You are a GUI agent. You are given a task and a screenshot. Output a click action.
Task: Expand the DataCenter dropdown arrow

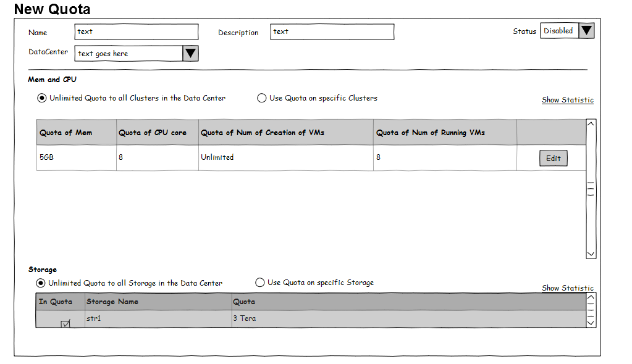(190, 54)
